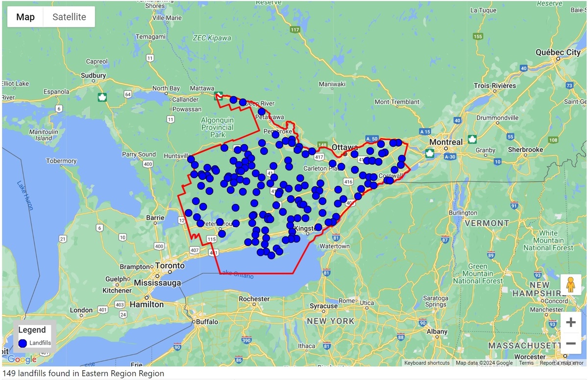This screenshot has width=588, height=380.
Task: Click the landfill marker directly beneath the Pembroke label
Action: coord(275,134)
